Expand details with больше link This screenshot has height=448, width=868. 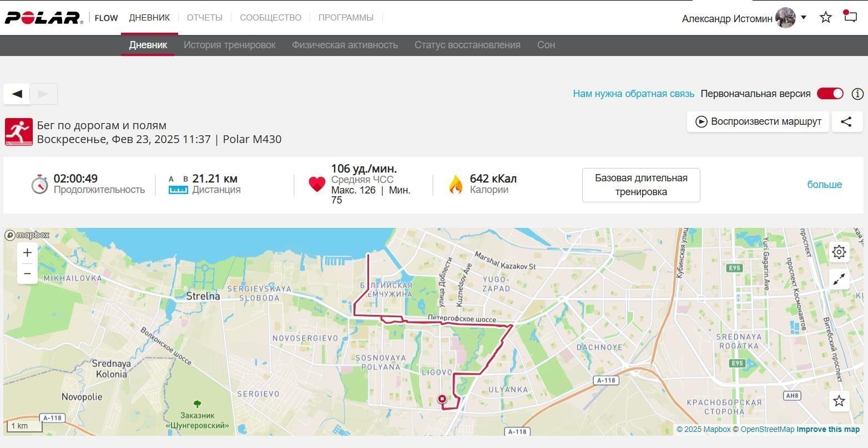click(824, 185)
